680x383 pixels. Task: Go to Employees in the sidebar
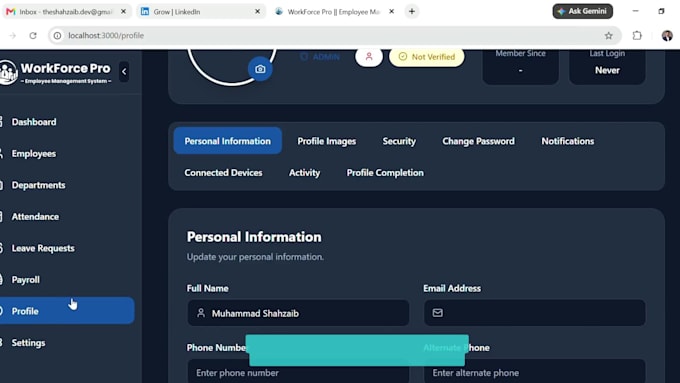click(x=34, y=154)
